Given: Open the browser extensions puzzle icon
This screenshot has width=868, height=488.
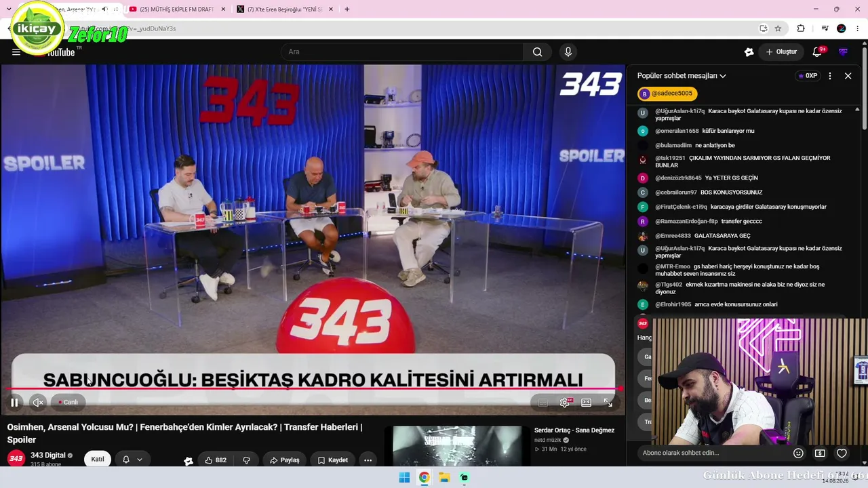Looking at the screenshot, I should click(801, 28).
